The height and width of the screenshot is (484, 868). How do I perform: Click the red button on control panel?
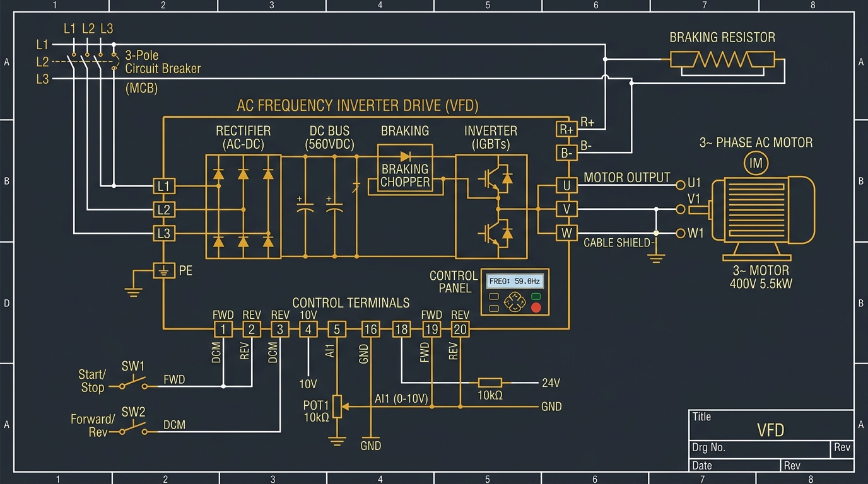click(536, 308)
